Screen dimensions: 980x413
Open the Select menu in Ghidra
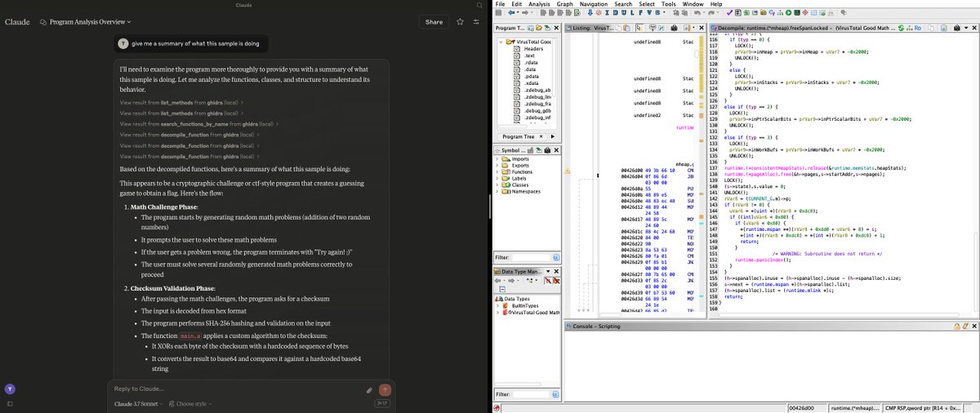click(x=647, y=4)
